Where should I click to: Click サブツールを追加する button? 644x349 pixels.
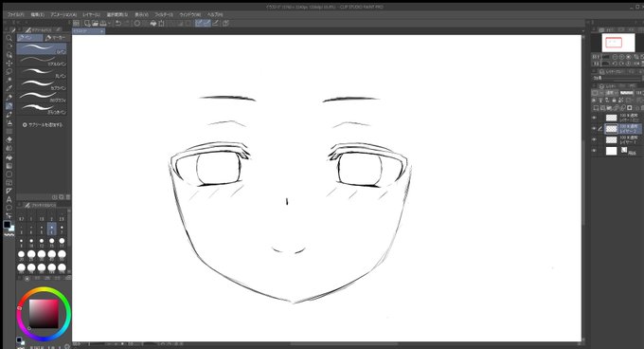(43, 124)
